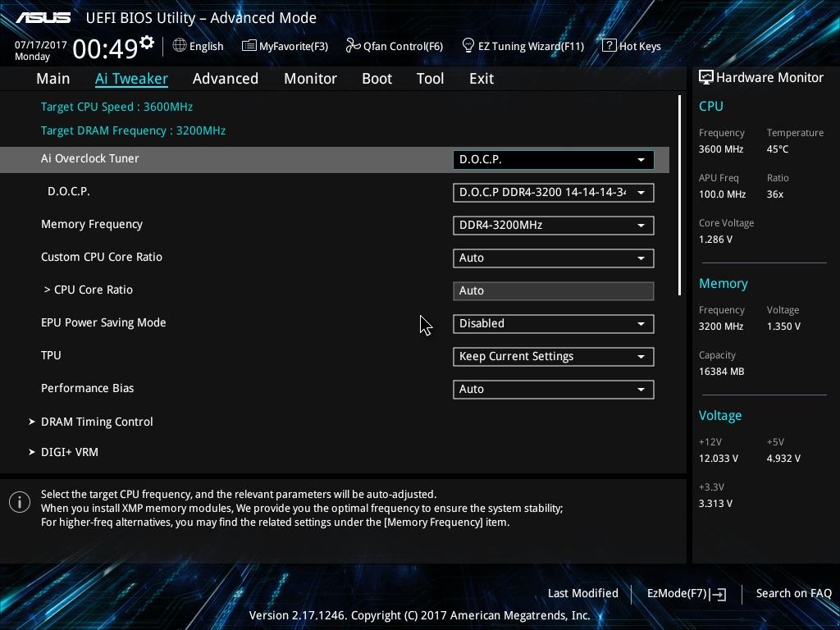Click the EzMode exit arrow icon
Viewport: 840px width, 630px height.
(x=719, y=594)
